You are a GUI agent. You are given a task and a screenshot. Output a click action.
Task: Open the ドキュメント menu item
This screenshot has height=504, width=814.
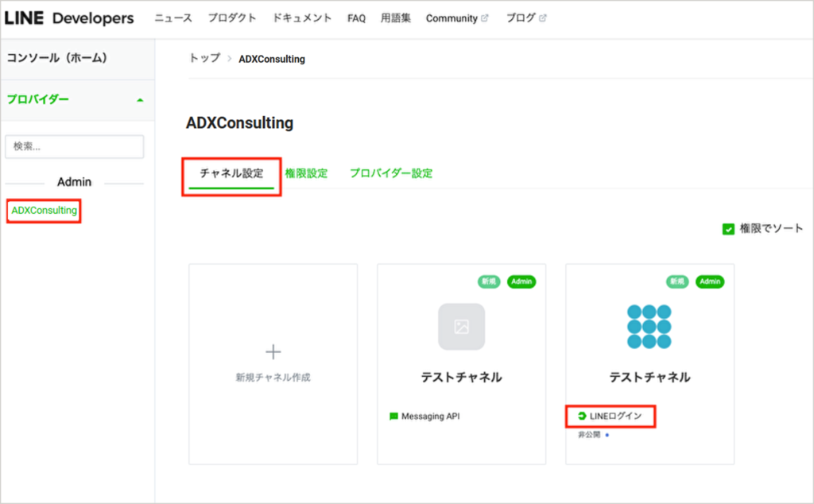click(302, 18)
